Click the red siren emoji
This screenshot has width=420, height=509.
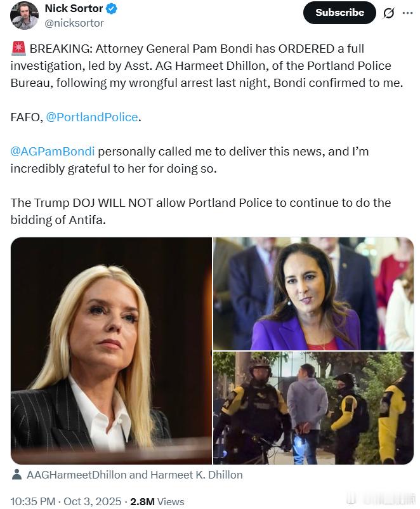(18, 48)
